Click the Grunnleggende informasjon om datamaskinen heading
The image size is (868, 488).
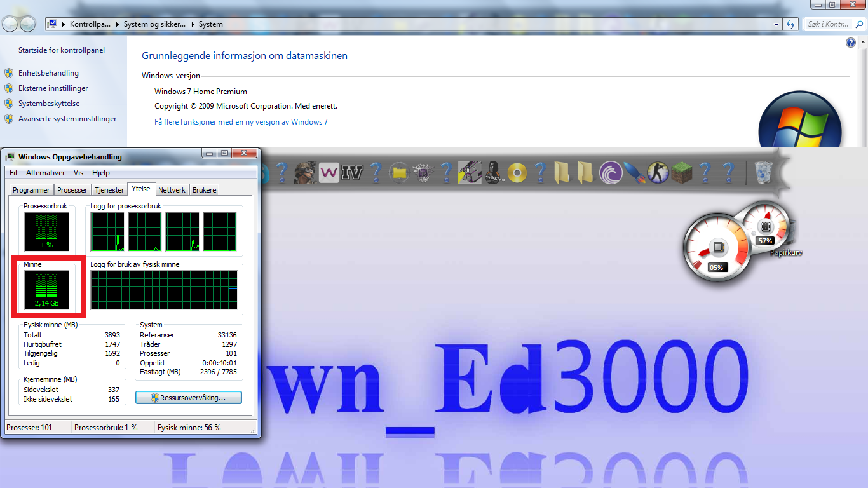(245, 56)
